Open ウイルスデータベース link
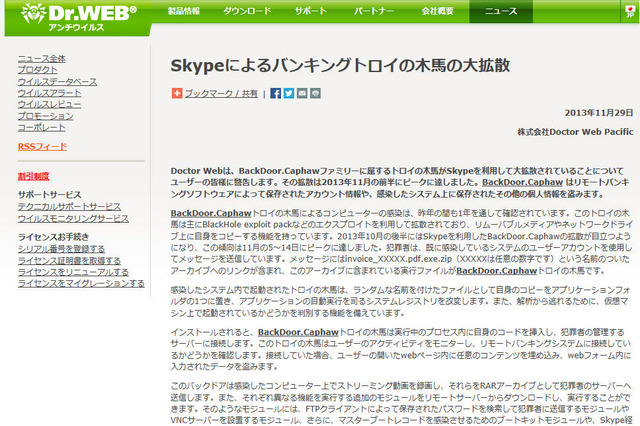 point(58,82)
